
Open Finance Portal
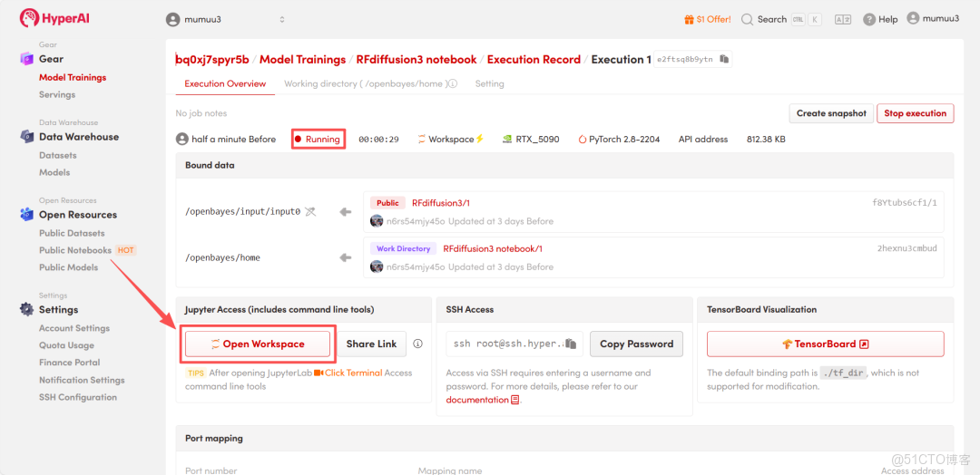pyautogui.click(x=69, y=362)
